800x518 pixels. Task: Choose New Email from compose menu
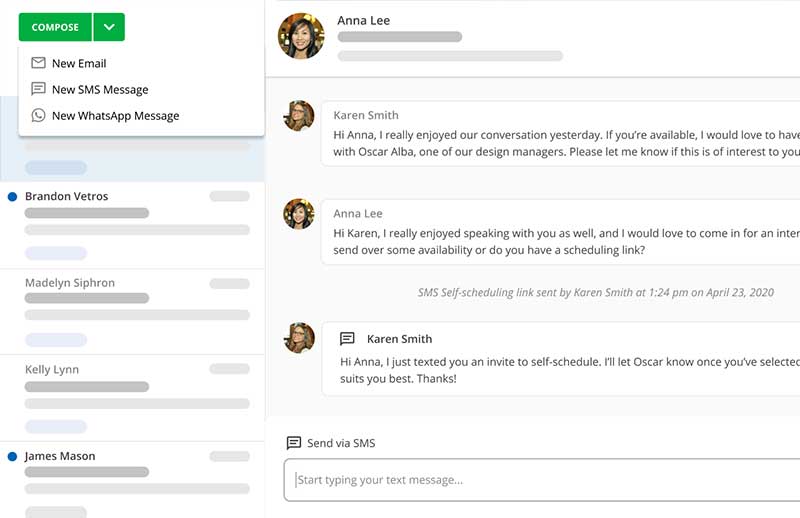(79, 63)
